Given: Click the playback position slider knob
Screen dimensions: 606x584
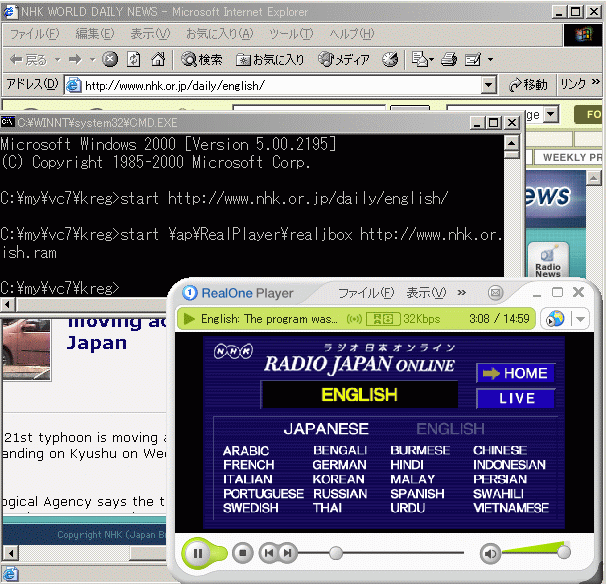Looking at the screenshot, I should point(336,553).
